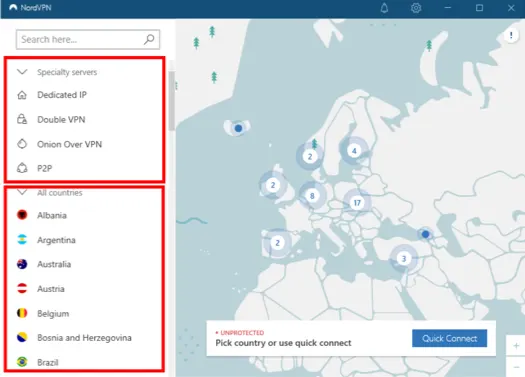Image resolution: width=525 pixels, height=377 pixels.
Task: Select the P2P server icon
Action: pyautogui.click(x=22, y=168)
